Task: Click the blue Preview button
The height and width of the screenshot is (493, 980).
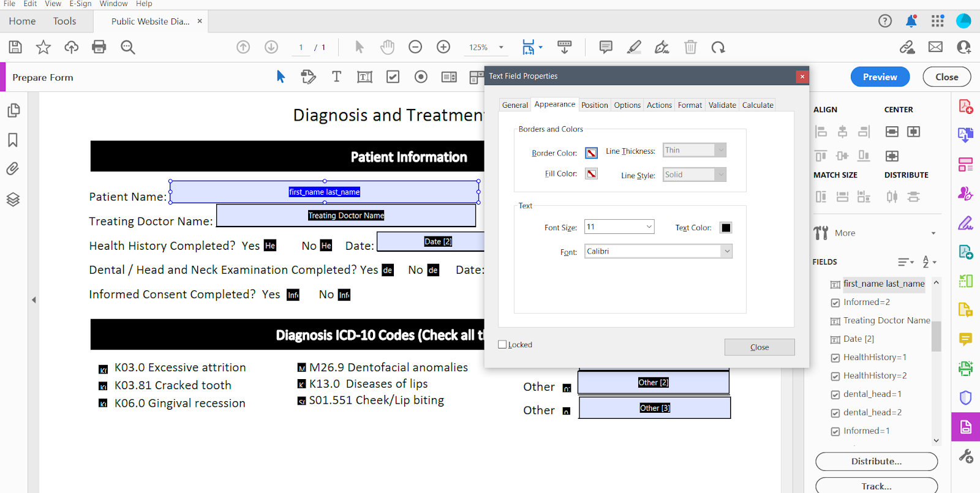Action: pos(880,77)
